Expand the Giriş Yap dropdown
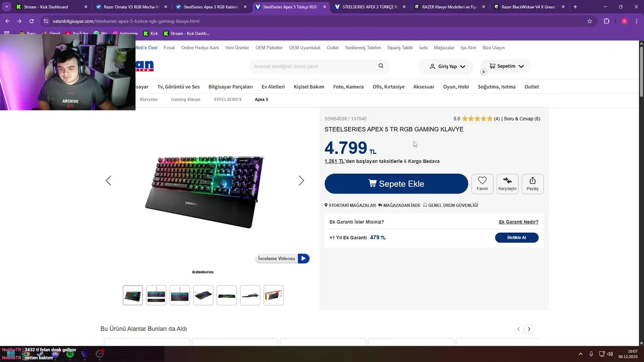The image size is (644, 362). (x=447, y=66)
